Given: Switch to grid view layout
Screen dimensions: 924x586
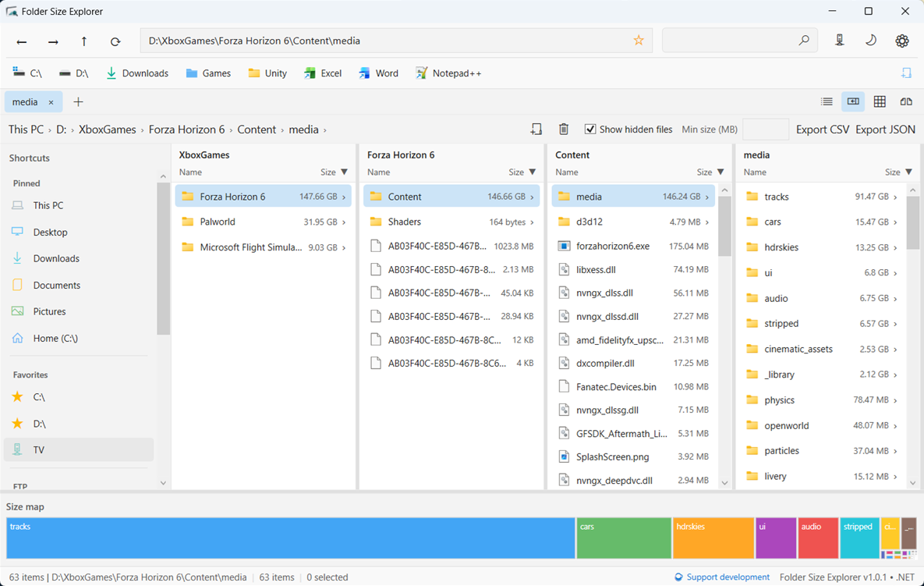Looking at the screenshot, I should (x=880, y=101).
